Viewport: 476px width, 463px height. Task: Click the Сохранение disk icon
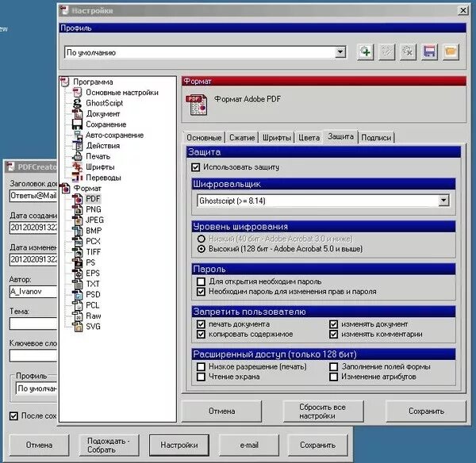pos(77,124)
